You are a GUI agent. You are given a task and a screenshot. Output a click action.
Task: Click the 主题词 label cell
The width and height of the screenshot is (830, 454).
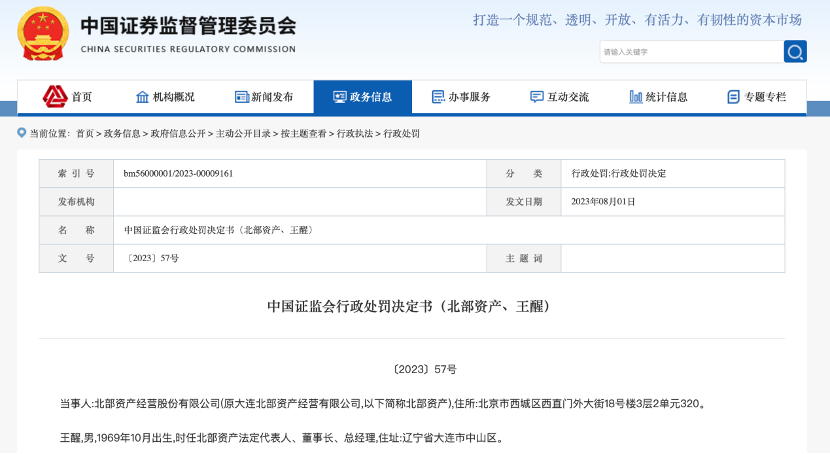click(x=524, y=258)
